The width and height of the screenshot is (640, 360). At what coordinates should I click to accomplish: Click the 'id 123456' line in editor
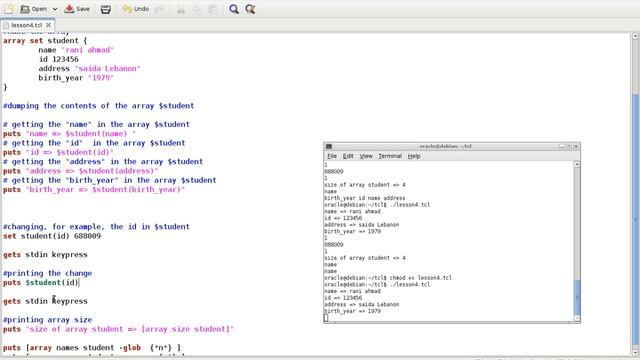58,59
